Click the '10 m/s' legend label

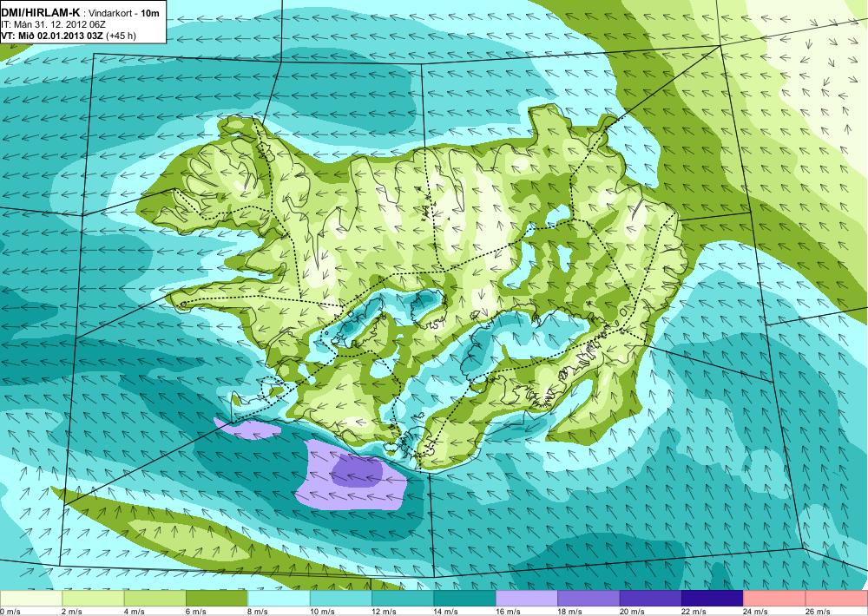pos(322,612)
